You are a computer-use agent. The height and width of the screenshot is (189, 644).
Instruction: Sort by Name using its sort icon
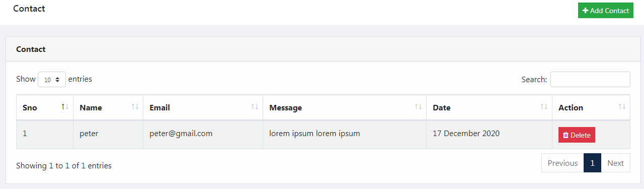click(x=135, y=106)
